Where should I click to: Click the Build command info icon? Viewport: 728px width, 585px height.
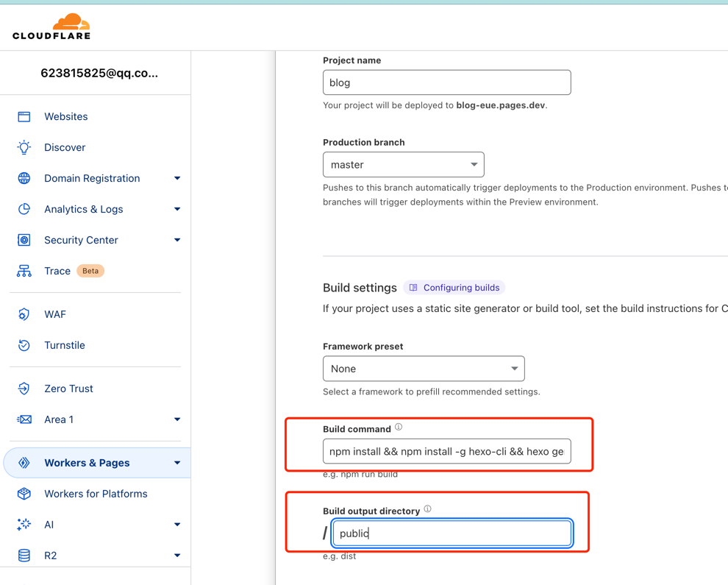pyautogui.click(x=399, y=427)
